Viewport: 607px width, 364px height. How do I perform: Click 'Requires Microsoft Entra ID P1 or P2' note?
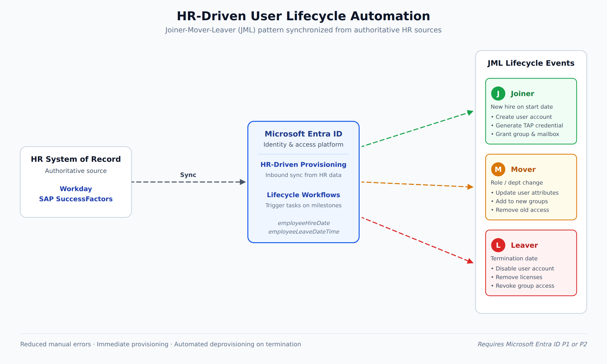click(532, 344)
